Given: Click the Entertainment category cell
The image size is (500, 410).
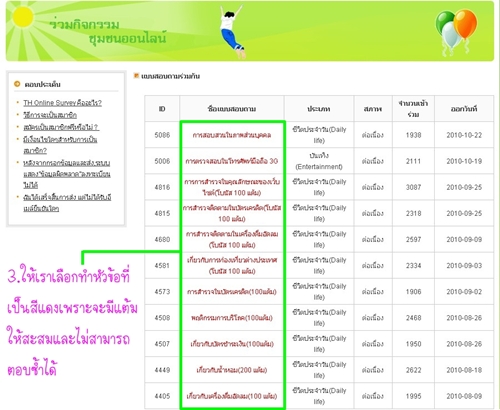Looking at the screenshot, I should tap(319, 161).
